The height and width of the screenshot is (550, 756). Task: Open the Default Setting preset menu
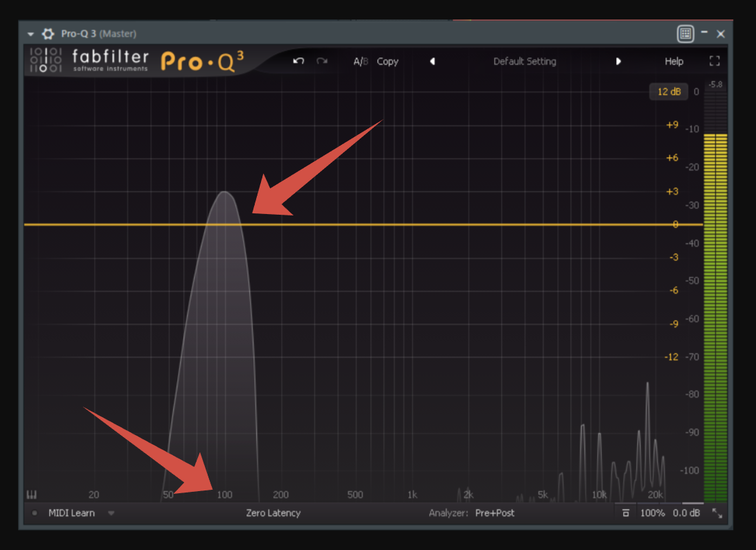point(525,61)
